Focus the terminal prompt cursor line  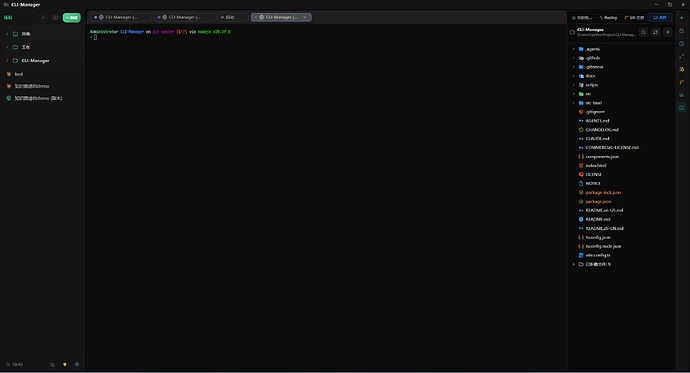coord(95,37)
